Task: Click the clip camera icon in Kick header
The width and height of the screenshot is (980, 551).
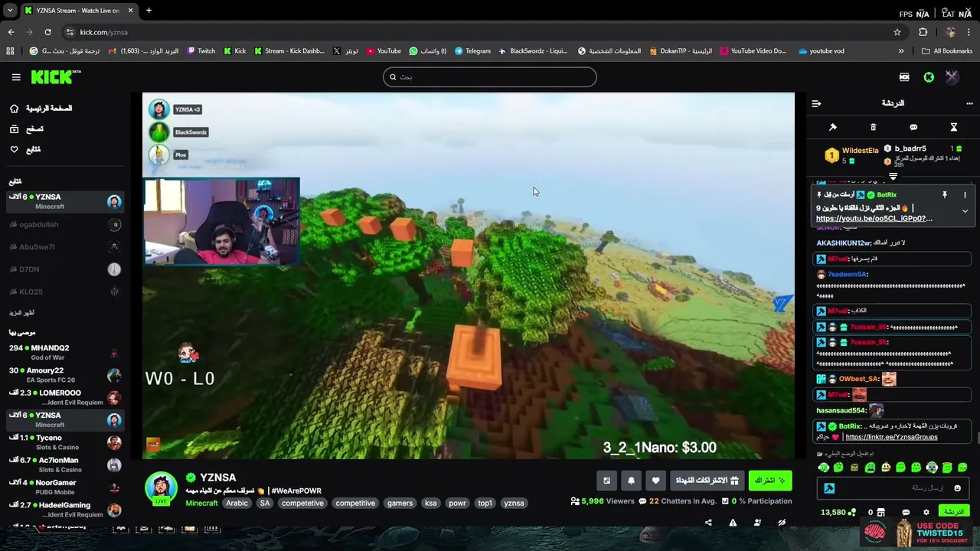Action: click(904, 77)
